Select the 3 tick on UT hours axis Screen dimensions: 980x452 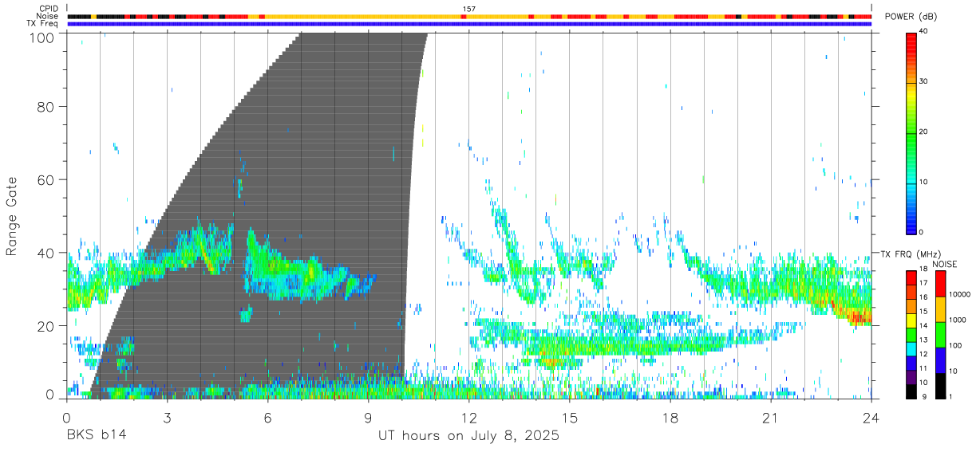(x=168, y=417)
